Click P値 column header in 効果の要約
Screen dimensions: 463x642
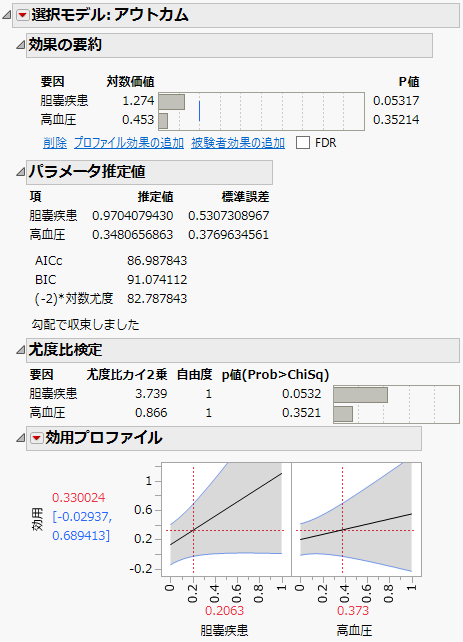coord(409,82)
